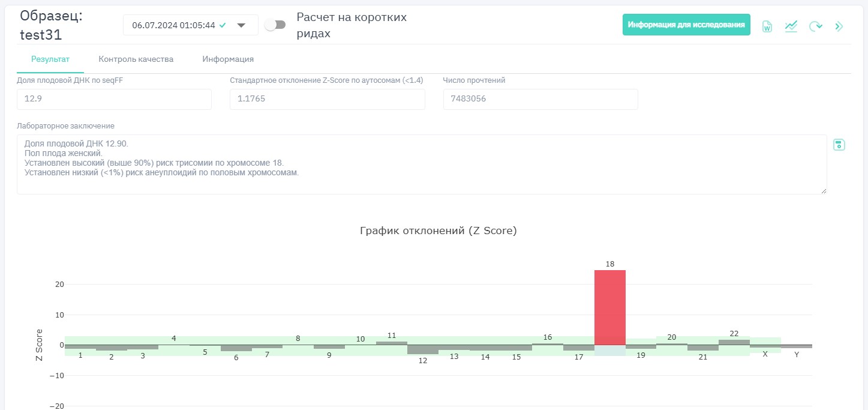Select the Результат tab
This screenshot has height=410, width=868.
coord(50,59)
